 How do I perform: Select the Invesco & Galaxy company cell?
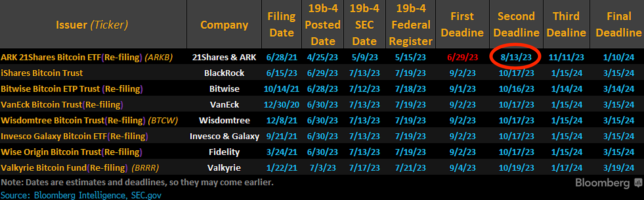224,136
